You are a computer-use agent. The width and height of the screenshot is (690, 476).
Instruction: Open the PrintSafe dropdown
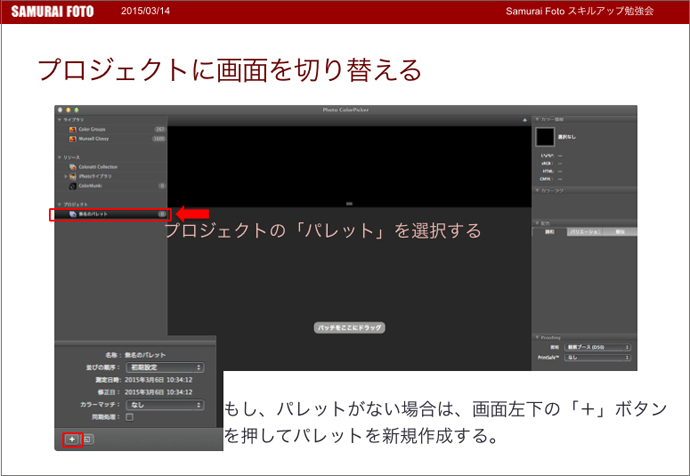598,358
